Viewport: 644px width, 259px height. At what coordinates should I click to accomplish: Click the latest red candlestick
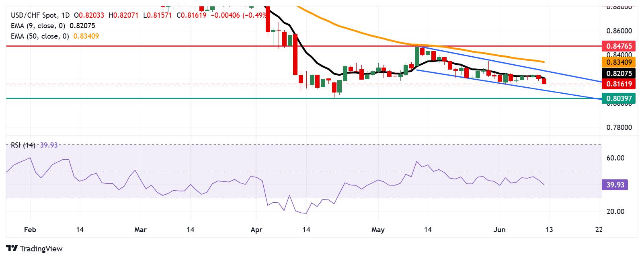click(x=544, y=81)
